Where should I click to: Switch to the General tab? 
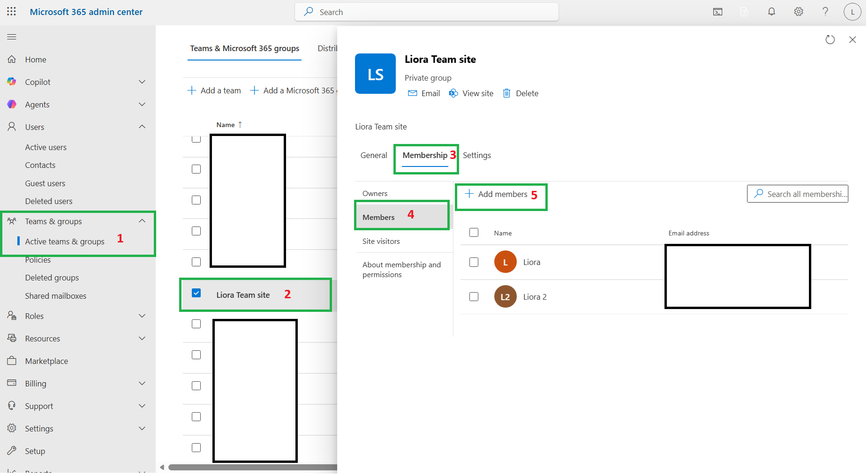click(x=374, y=155)
